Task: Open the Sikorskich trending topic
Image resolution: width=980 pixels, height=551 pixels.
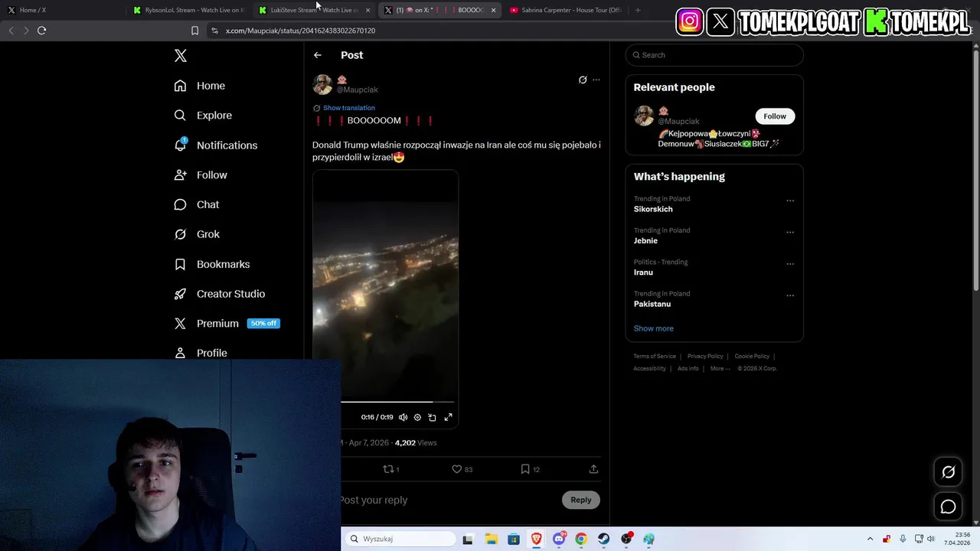Action: 653,209
